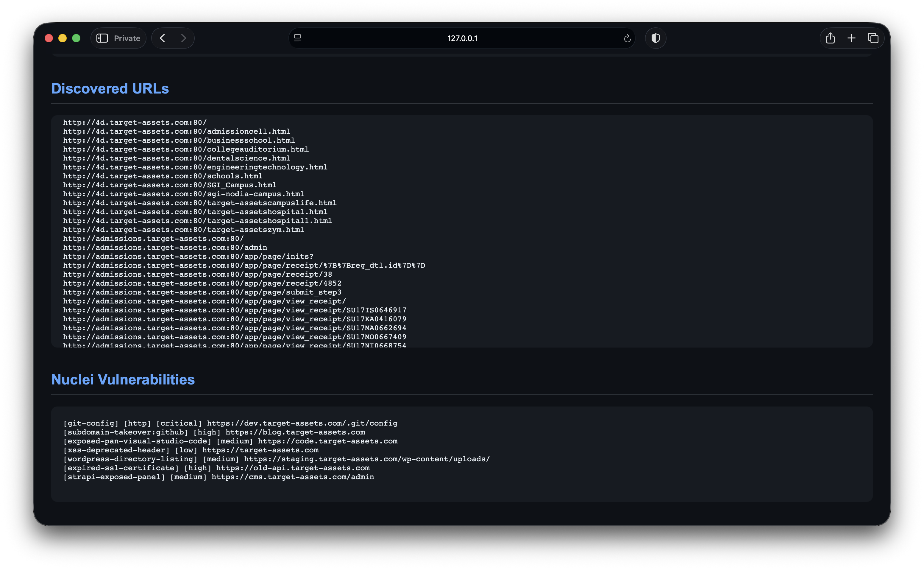The height and width of the screenshot is (570, 924).
Task: Focus the 127.0.0.1 address bar
Action: coord(462,38)
